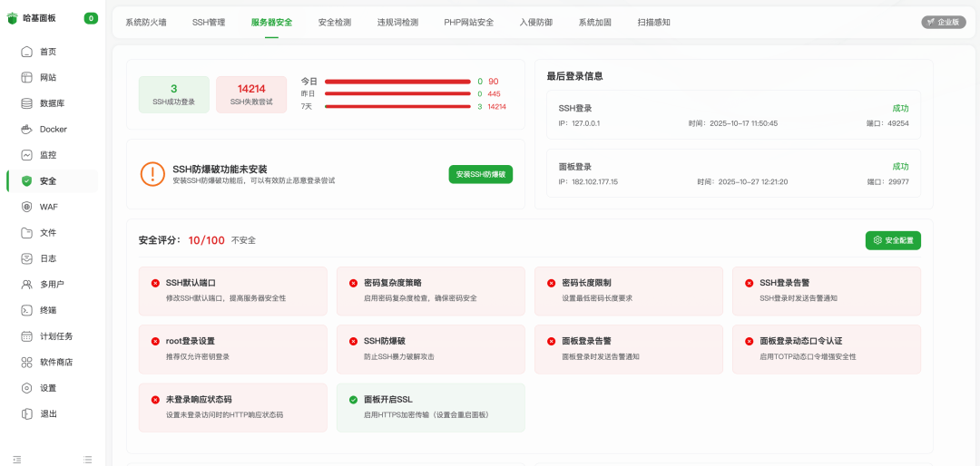
Task: Click the 首页 home icon in sidebar
Action: [27, 52]
